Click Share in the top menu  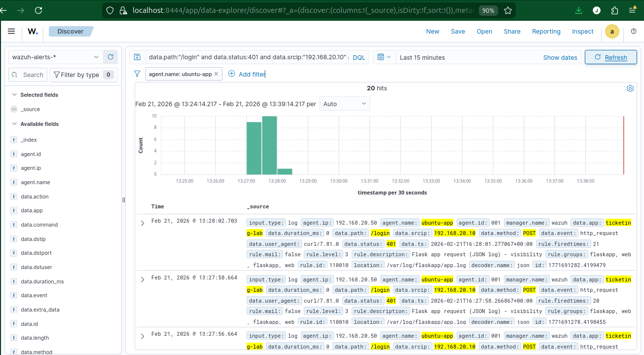point(512,32)
